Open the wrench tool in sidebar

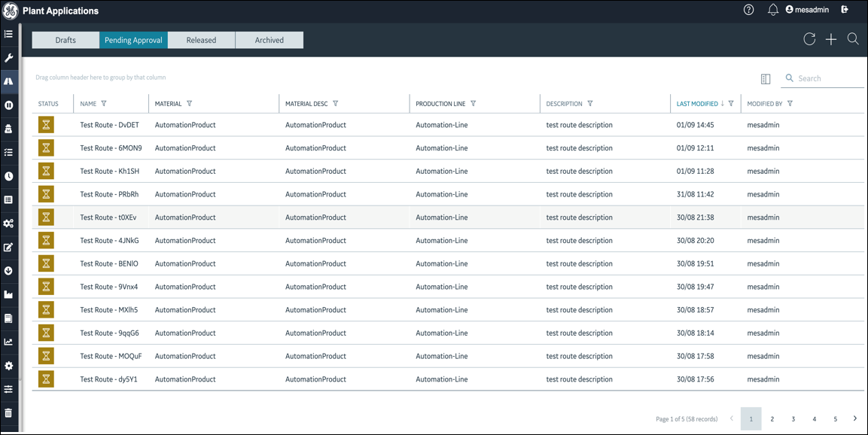click(8, 57)
